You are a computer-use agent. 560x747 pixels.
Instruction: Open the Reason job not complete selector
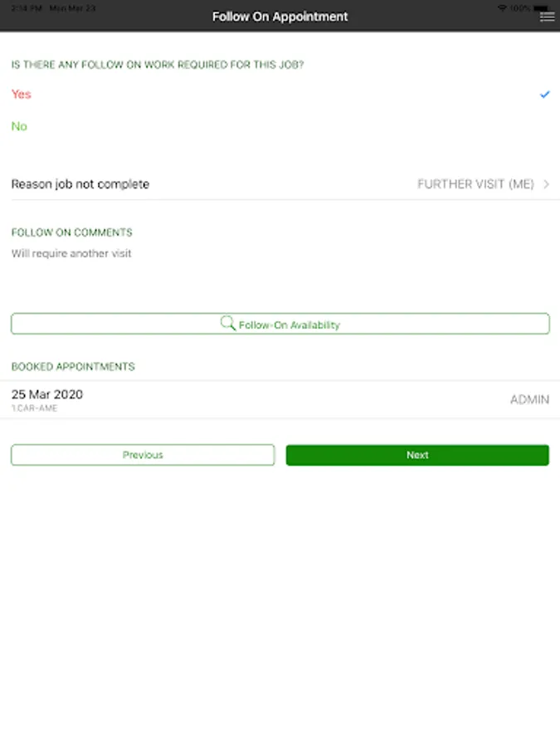coord(80,184)
